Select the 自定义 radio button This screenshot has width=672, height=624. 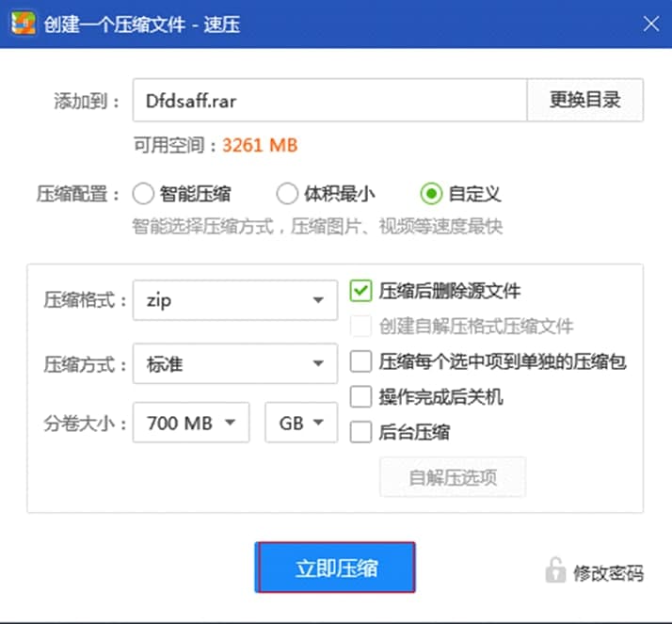click(x=431, y=194)
